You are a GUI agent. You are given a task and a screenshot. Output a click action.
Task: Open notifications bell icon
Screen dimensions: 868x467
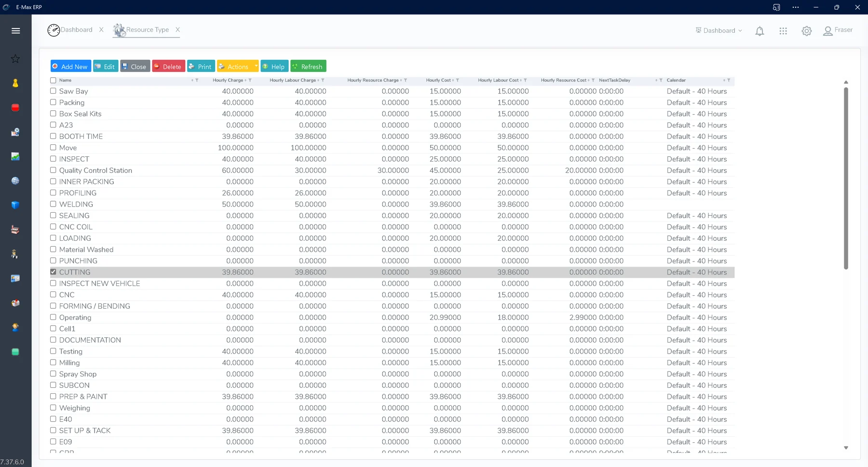(759, 31)
